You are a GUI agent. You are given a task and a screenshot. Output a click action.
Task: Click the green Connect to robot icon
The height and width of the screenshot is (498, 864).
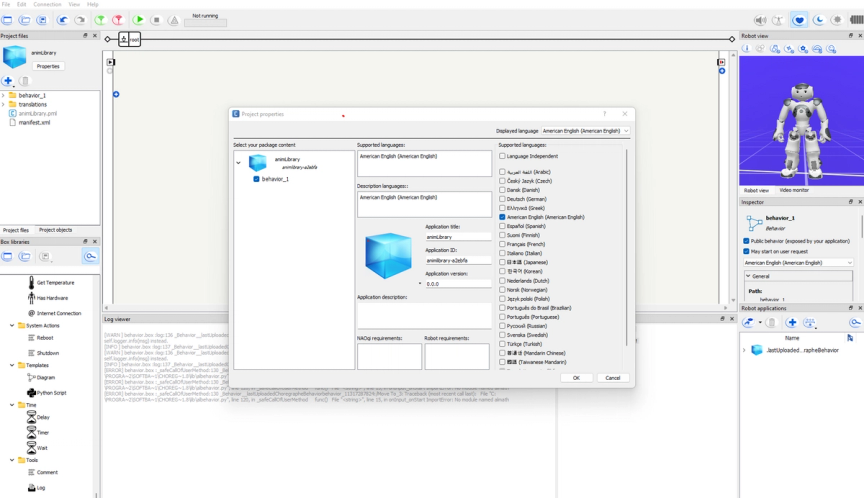(100, 20)
